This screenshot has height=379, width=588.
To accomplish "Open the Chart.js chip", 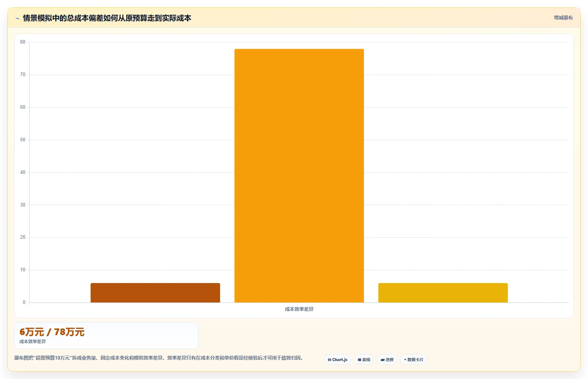I will click(x=338, y=360).
